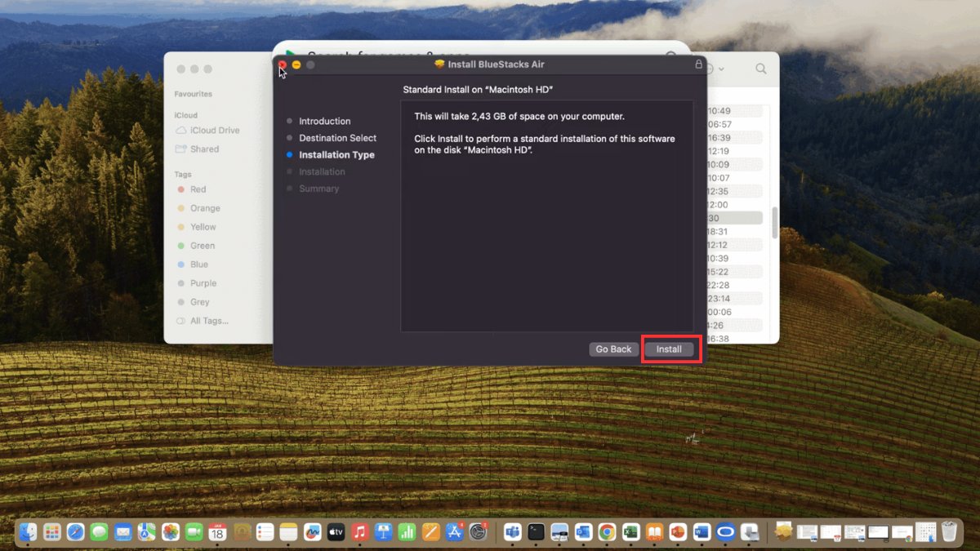This screenshot has height=551, width=980.
Task: Open Microsoft Word from the Dock
Action: click(701, 532)
